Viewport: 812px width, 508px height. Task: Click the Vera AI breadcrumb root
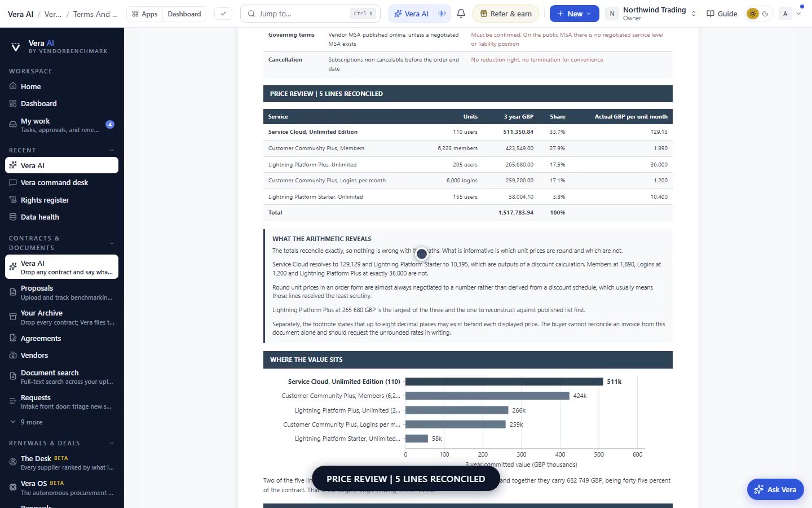(x=21, y=14)
